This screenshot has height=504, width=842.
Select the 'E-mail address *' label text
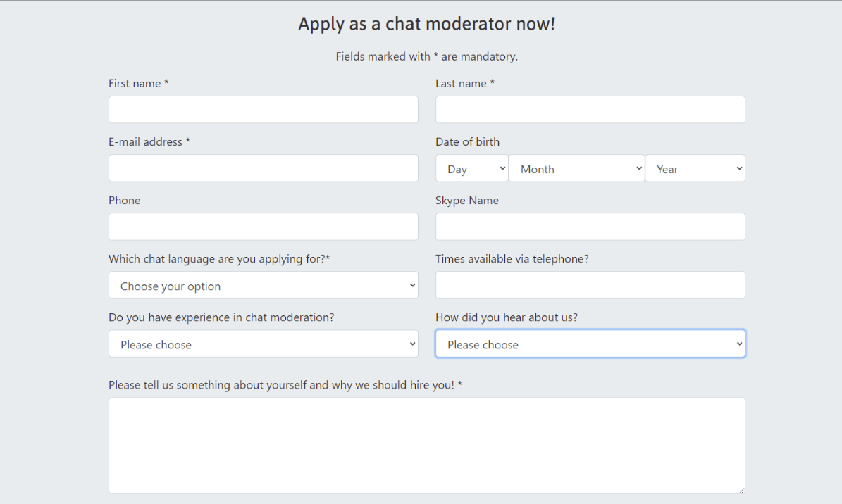[149, 141]
